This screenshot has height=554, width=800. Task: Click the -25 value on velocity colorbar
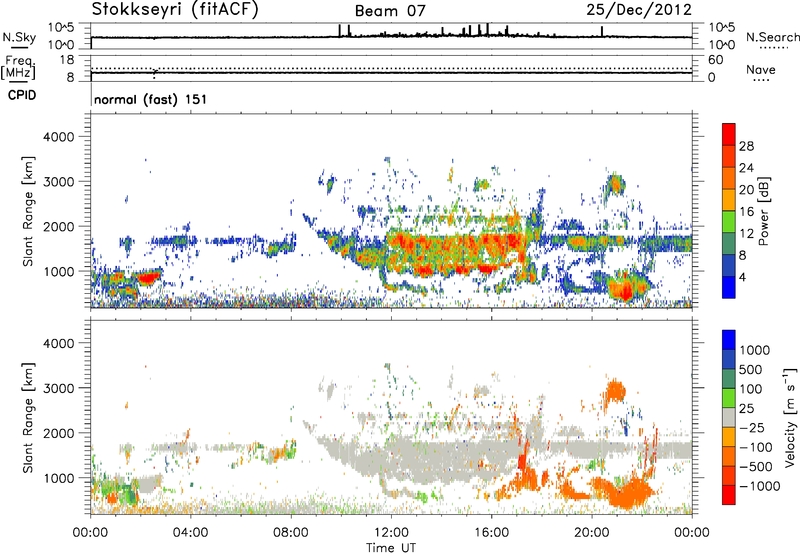[751, 427]
